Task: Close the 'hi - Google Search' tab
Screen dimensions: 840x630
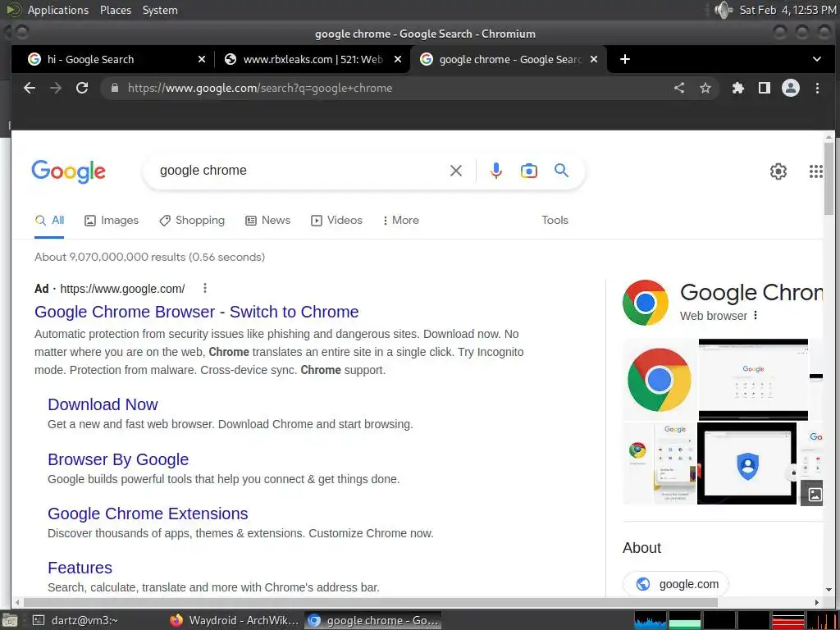Action: (202, 59)
